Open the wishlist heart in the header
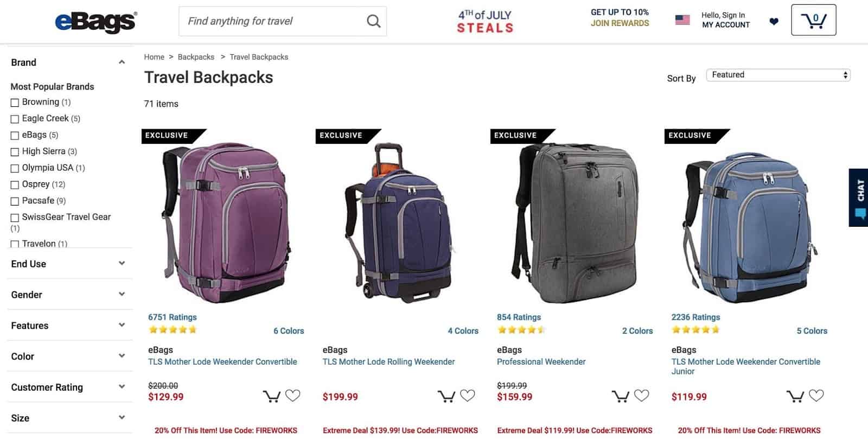This screenshot has height=440, width=868. tap(774, 22)
